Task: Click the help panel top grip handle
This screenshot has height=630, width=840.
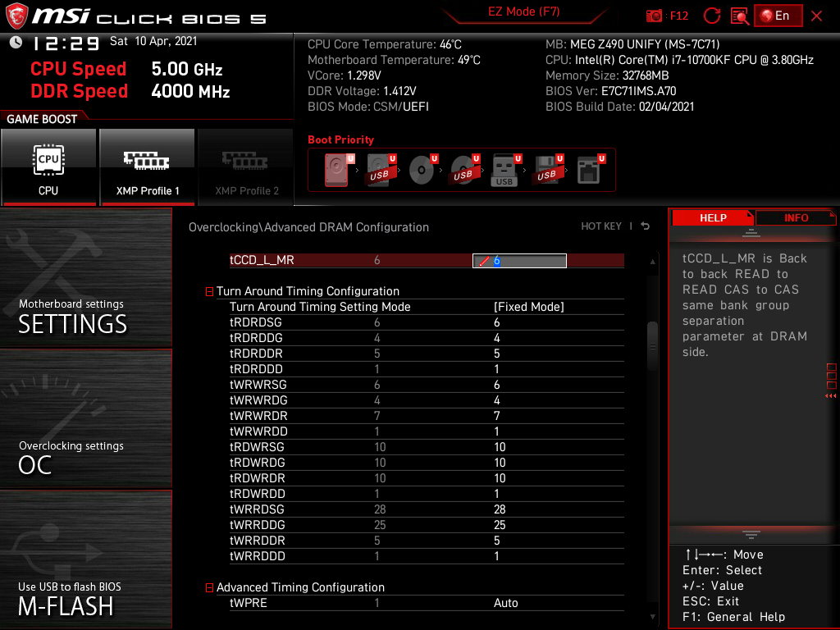Action: (751, 232)
